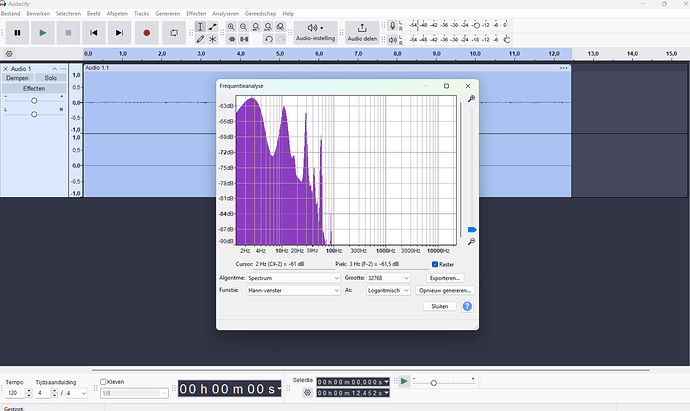The height and width of the screenshot is (411, 690).
Task: Choose the Selection tool (I-beam)
Action: coord(200,27)
